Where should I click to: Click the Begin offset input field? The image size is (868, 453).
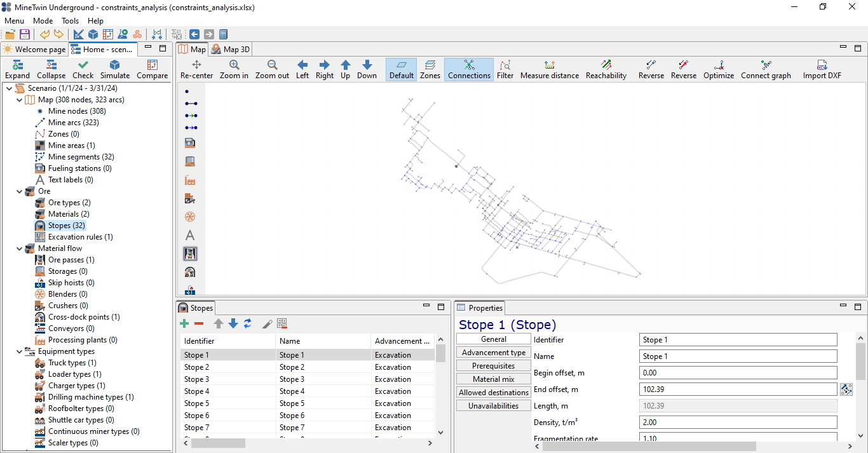(738, 373)
